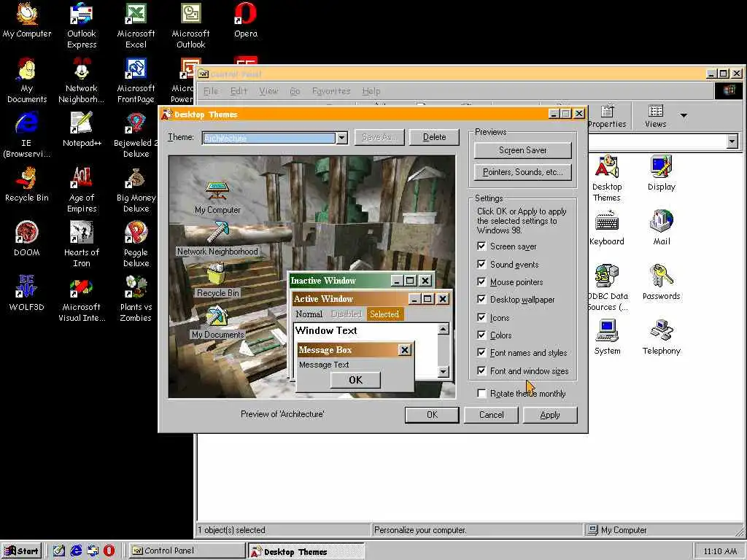Open the Views dropdown arrow
The width and height of the screenshot is (747, 560).
(x=684, y=115)
